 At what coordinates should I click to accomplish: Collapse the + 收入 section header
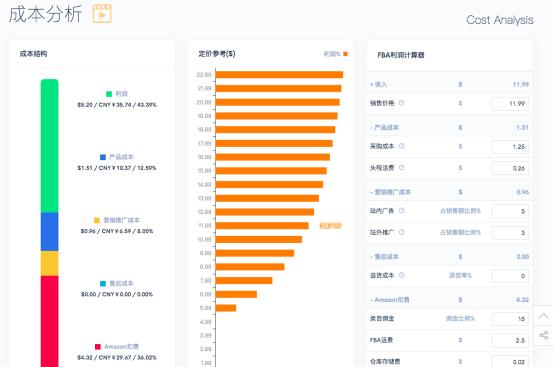(x=449, y=84)
